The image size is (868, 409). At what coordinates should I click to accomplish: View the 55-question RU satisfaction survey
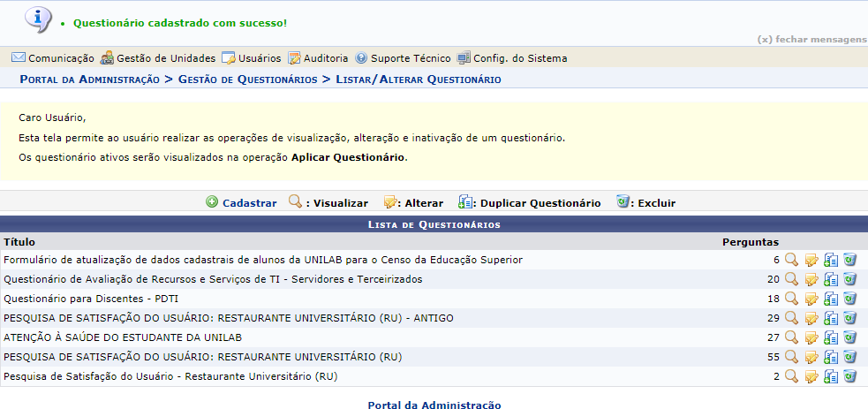[x=791, y=357]
